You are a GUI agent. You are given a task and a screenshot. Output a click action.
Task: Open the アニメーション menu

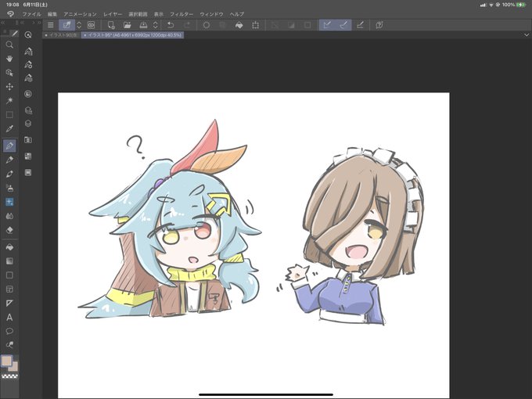click(x=80, y=14)
